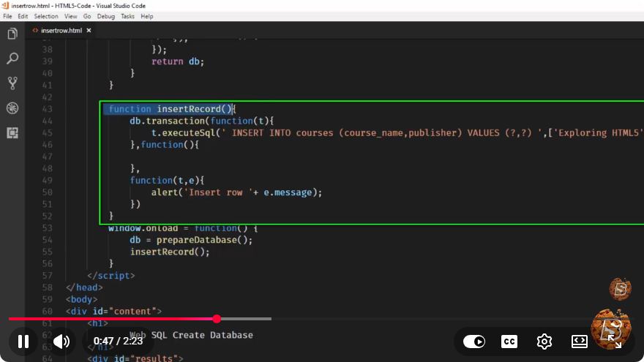The height and width of the screenshot is (362, 644).
Task: Click 'db = prepareDatabase();' line
Action: (192, 240)
